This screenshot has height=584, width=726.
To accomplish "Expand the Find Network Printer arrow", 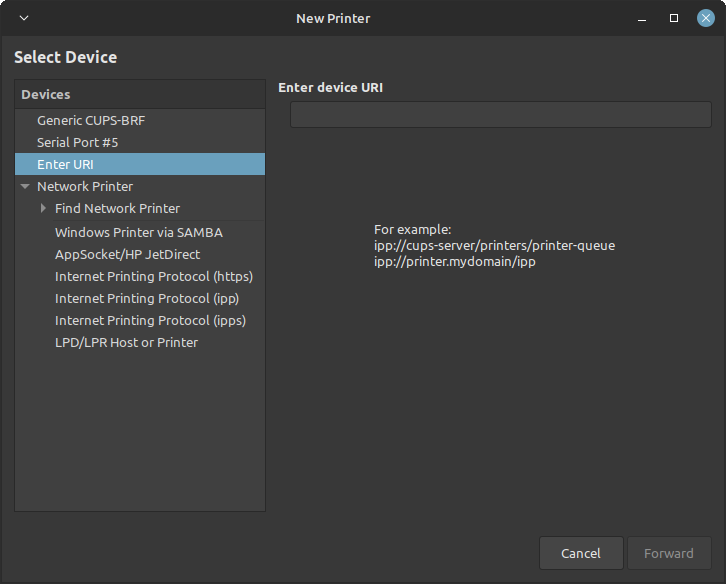I will (x=43, y=209).
